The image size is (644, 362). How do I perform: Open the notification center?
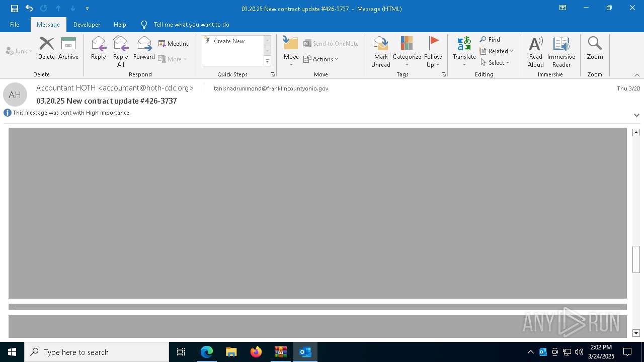click(x=627, y=352)
